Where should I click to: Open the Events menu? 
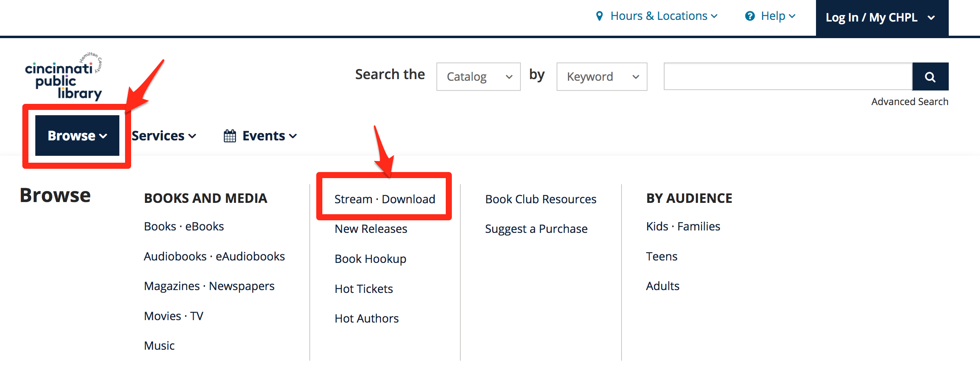pyautogui.click(x=261, y=136)
